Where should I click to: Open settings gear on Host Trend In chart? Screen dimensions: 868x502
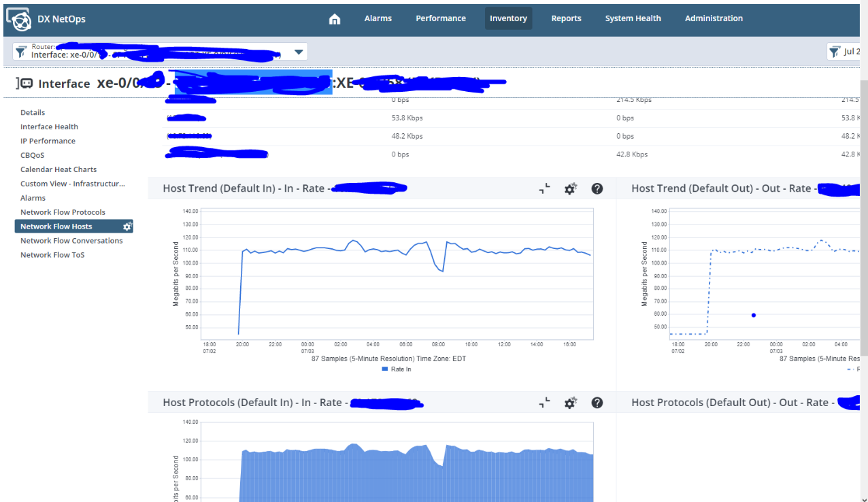point(570,189)
